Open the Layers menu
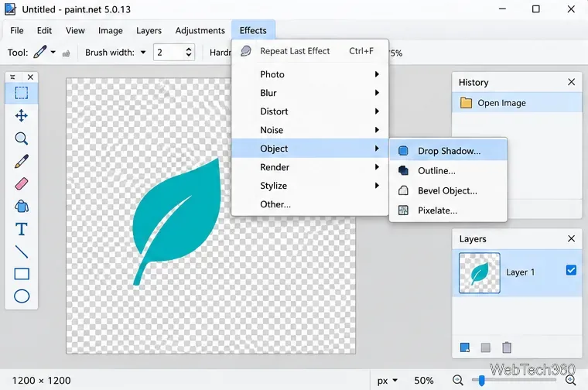This screenshot has height=390, width=588. click(x=149, y=30)
